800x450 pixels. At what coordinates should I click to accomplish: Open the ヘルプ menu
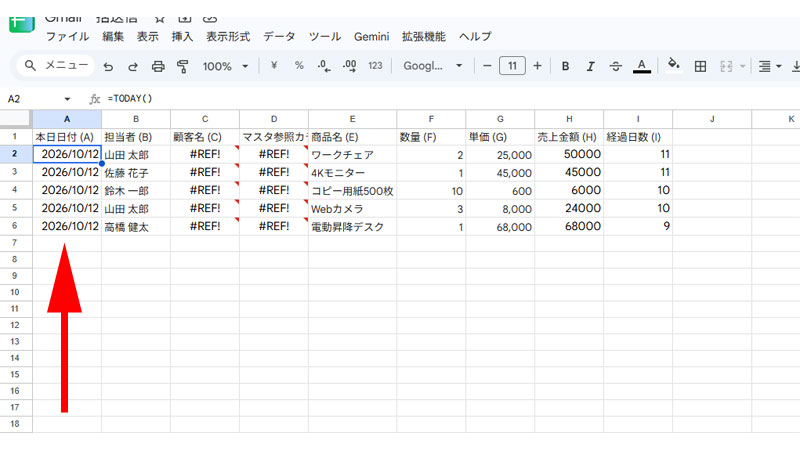coord(475,37)
